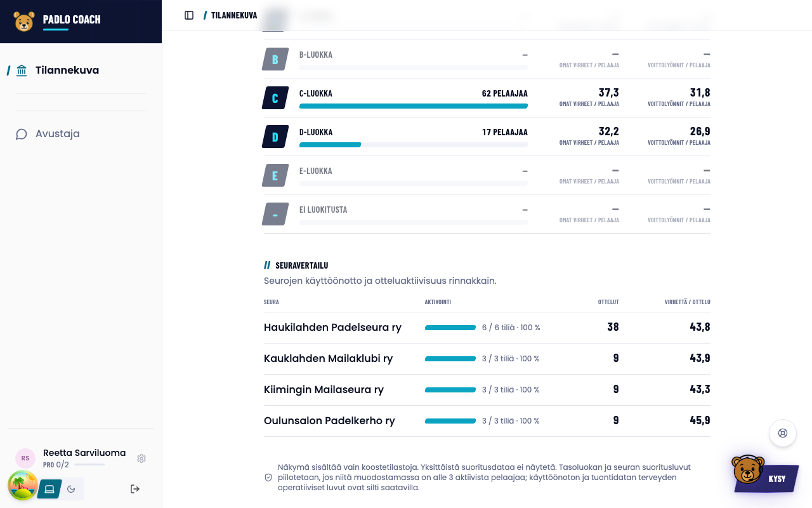Click the Seuravertailu section heading
Image resolution: width=812 pixels, height=508 pixels.
302,265
